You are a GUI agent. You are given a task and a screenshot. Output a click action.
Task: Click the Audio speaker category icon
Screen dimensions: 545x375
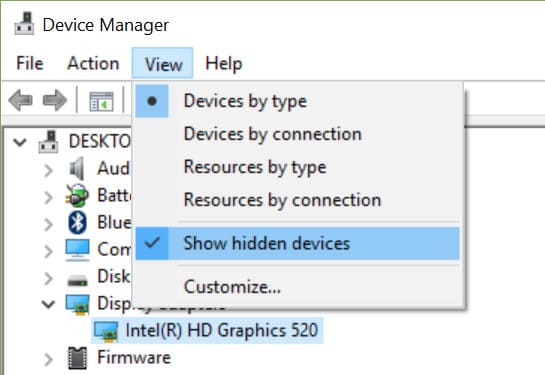(77, 169)
